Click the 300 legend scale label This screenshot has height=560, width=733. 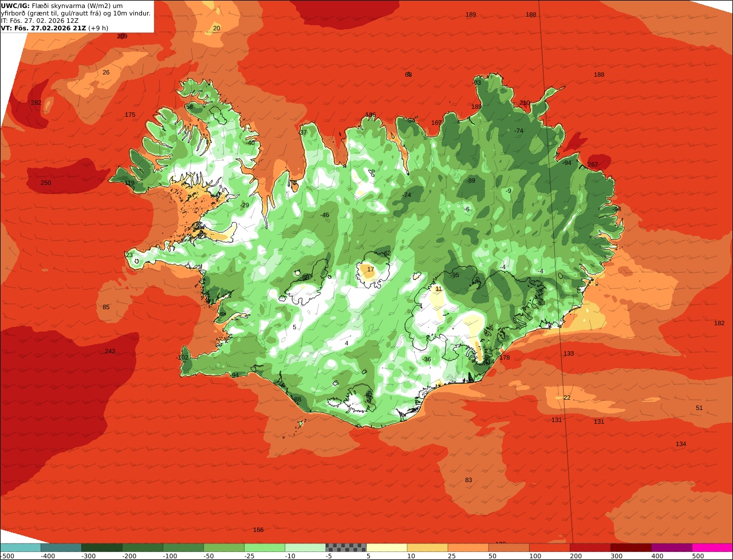[617, 556]
